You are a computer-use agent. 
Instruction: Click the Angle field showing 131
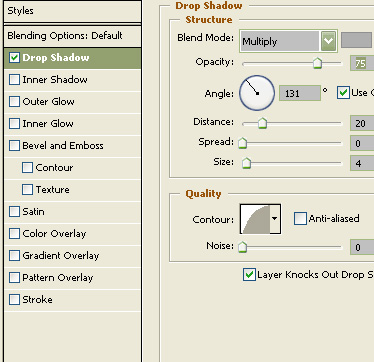[300, 93]
